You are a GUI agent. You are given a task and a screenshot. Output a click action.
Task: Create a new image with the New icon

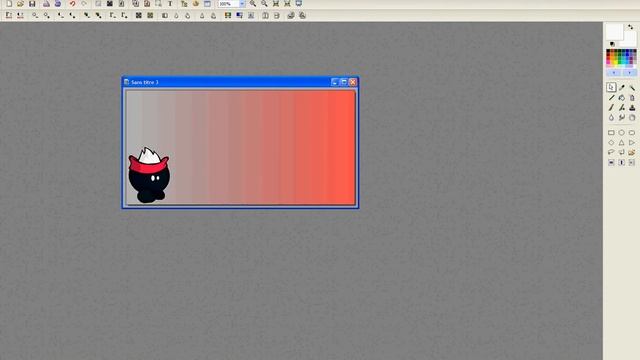click(9, 4)
